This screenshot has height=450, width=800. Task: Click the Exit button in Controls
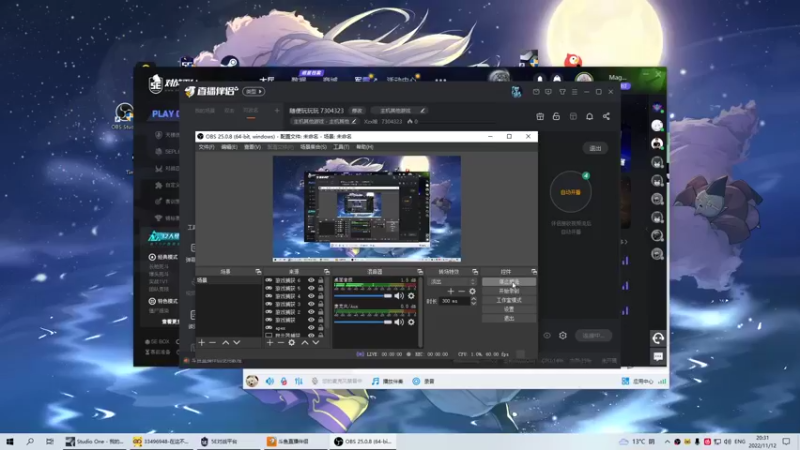[509, 318]
